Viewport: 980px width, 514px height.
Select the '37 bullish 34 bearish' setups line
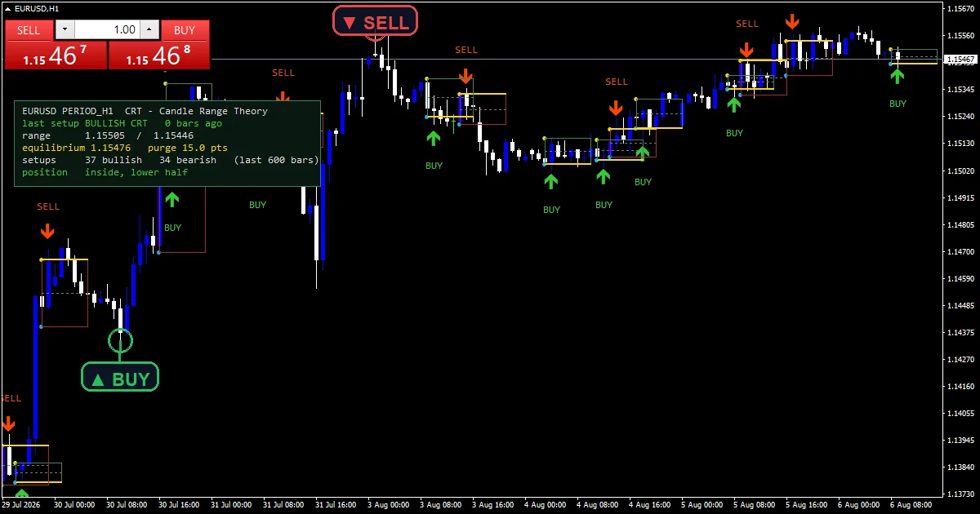(x=171, y=160)
